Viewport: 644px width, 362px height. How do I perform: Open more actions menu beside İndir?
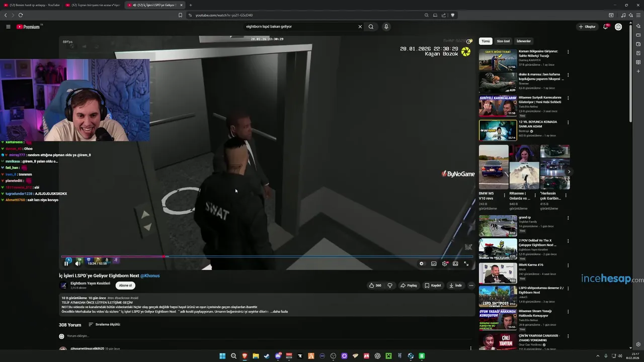click(471, 285)
